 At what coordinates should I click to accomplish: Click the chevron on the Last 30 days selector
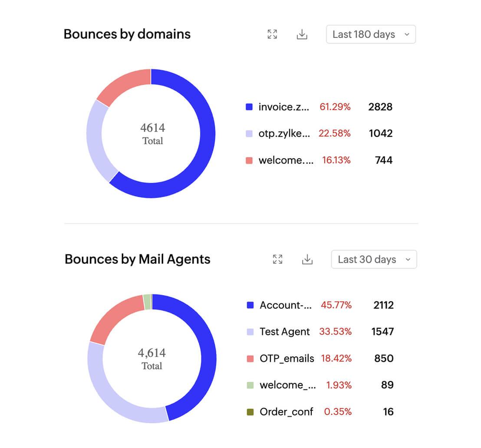pos(408,259)
